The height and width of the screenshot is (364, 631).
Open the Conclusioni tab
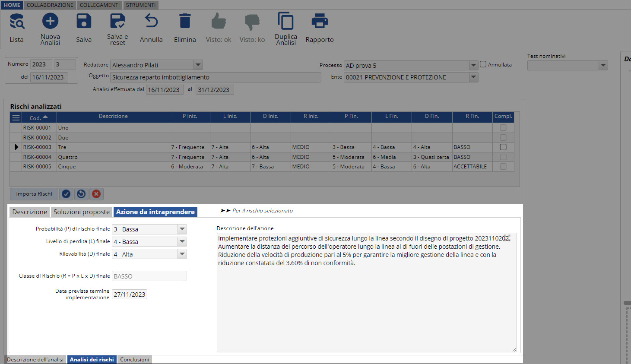(x=134, y=359)
